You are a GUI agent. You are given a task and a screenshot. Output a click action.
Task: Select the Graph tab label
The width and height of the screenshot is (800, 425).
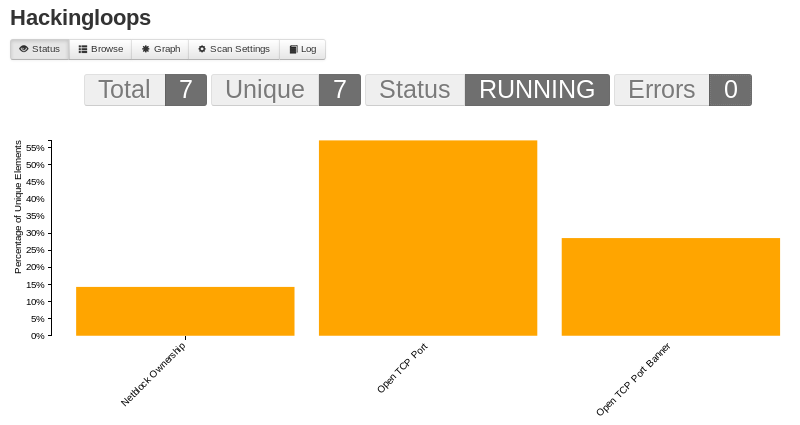167,49
